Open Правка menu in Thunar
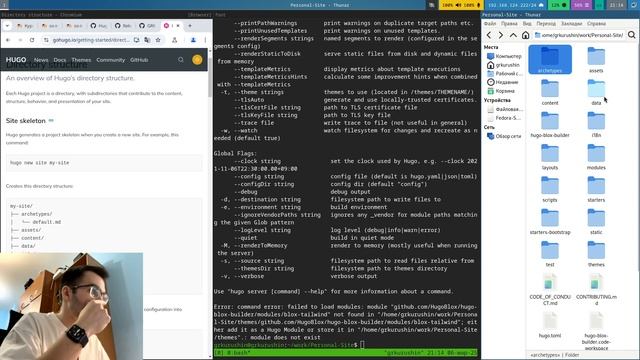 coord(509,24)
